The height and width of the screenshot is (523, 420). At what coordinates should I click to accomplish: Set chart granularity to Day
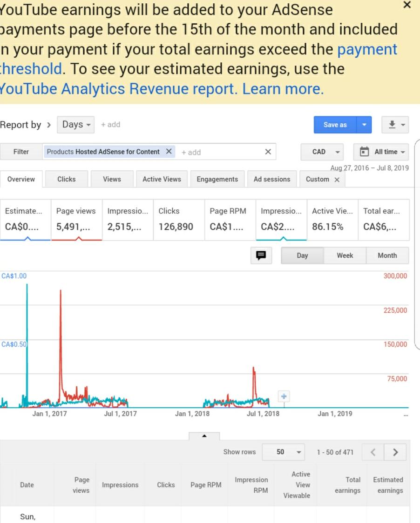coord(302,255)
